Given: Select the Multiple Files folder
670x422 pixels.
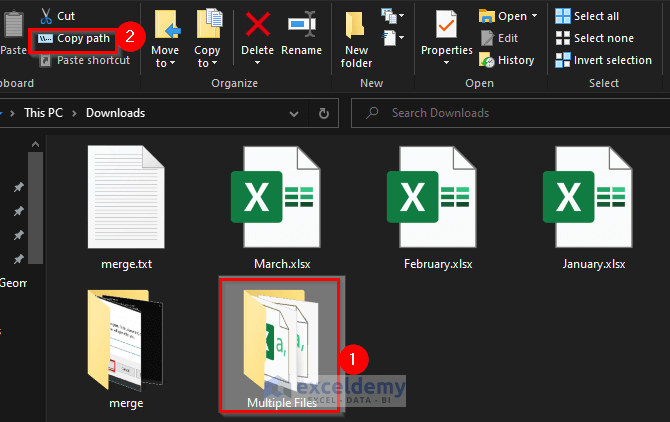Looking at the screenshot, I should click(282, 346).
